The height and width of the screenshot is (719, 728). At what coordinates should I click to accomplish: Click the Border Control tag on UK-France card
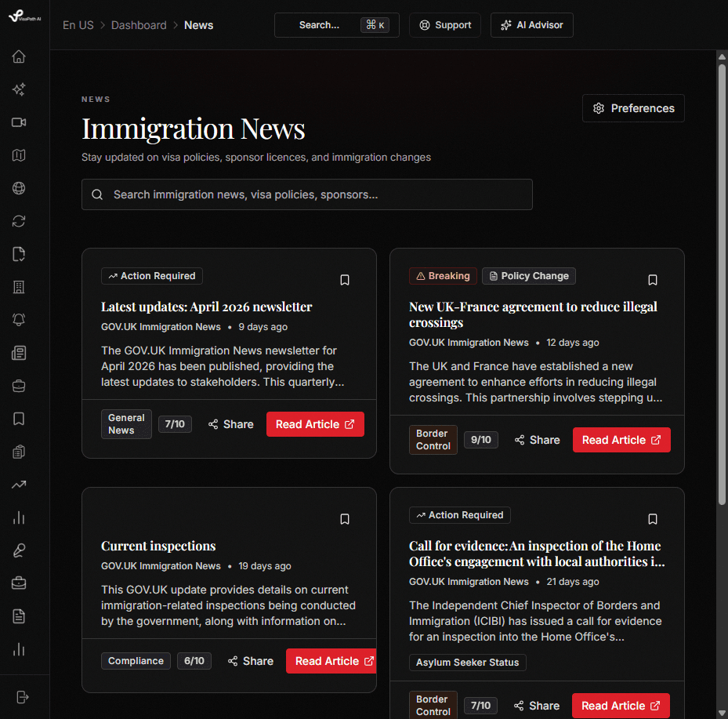pyautogui.click(x=433, y=440)
